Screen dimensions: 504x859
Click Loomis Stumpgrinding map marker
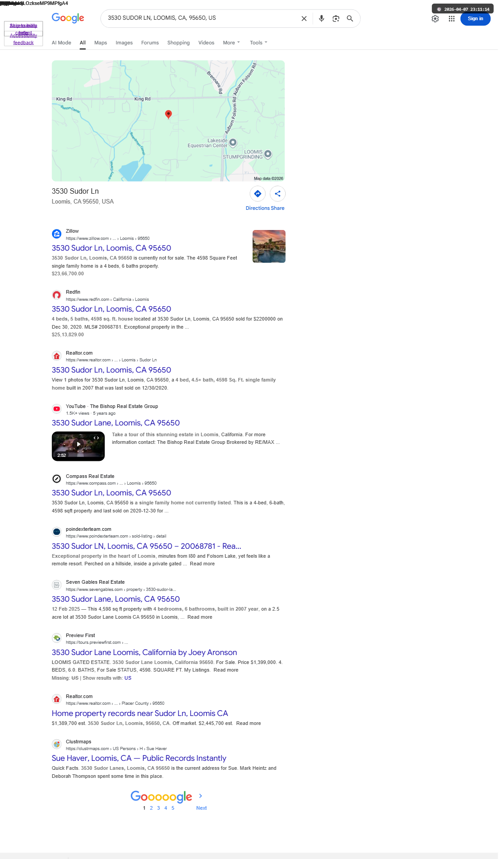coord(268,154)
